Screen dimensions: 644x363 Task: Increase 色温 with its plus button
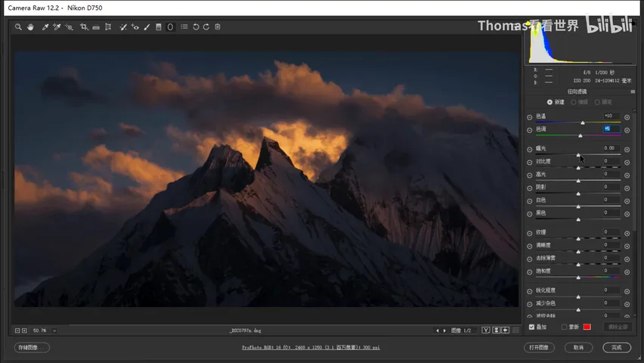coord(627,117)
